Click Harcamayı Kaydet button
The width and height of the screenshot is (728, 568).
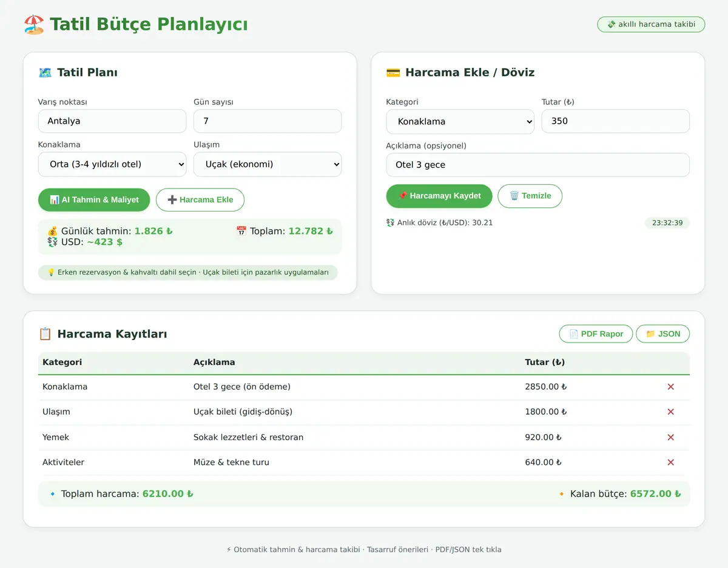(439, 196)
